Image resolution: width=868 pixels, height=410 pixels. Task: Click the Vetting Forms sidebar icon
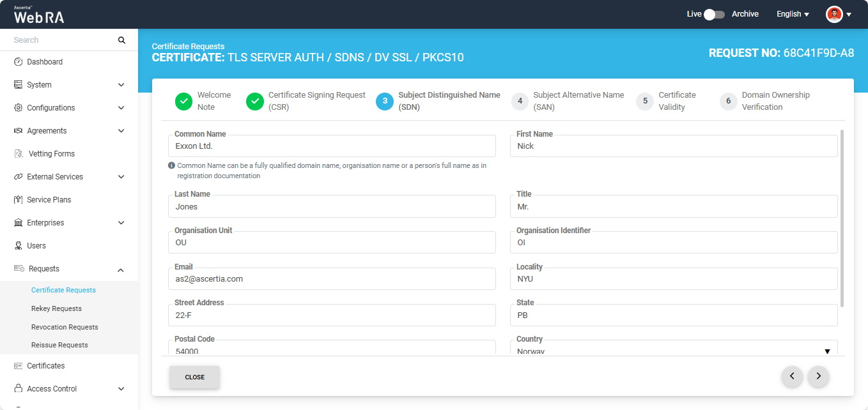[x=19, y=154]
